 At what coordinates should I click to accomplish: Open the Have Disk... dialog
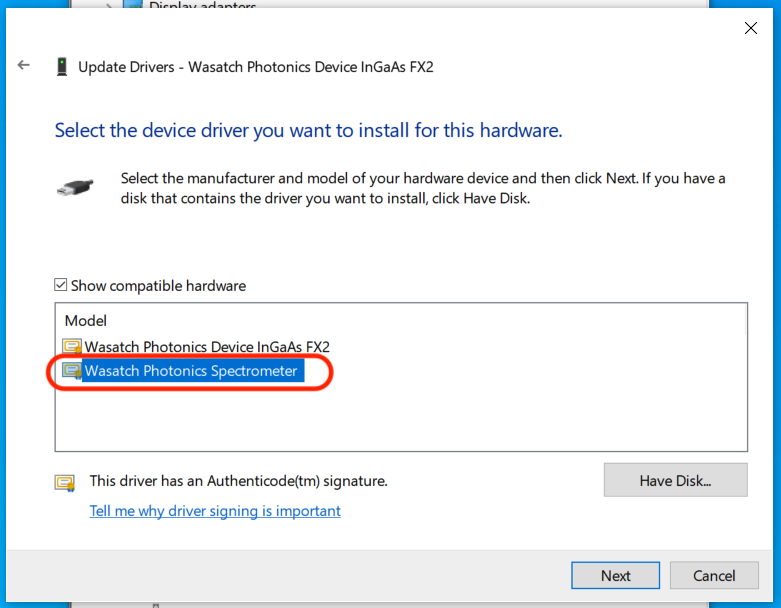(x=675, y=481)
